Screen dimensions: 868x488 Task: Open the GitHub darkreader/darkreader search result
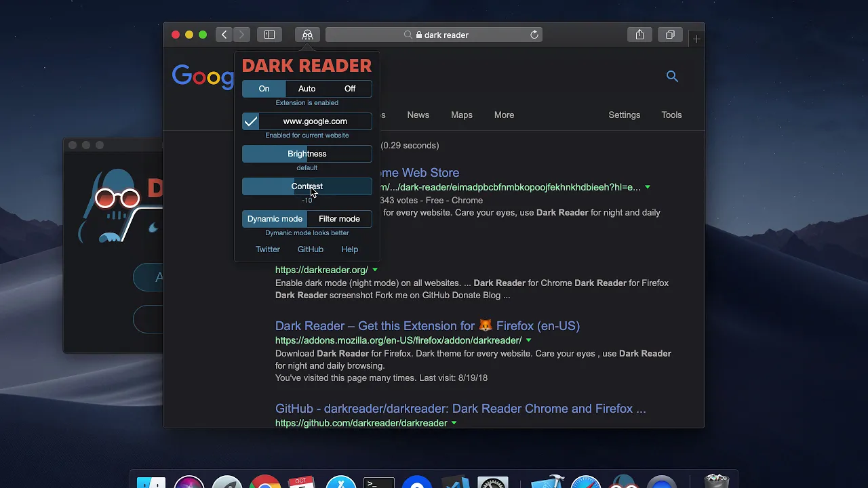click(x=460, y=409)
